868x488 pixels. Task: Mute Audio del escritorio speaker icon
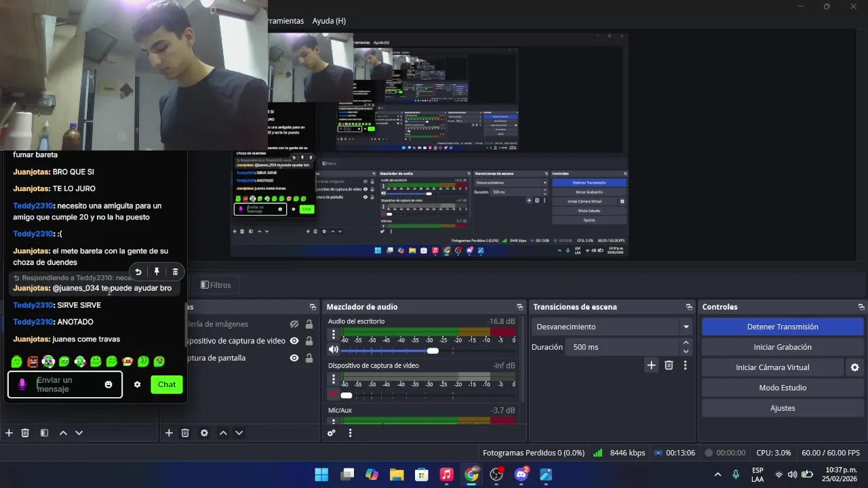[x=334, y=350]
